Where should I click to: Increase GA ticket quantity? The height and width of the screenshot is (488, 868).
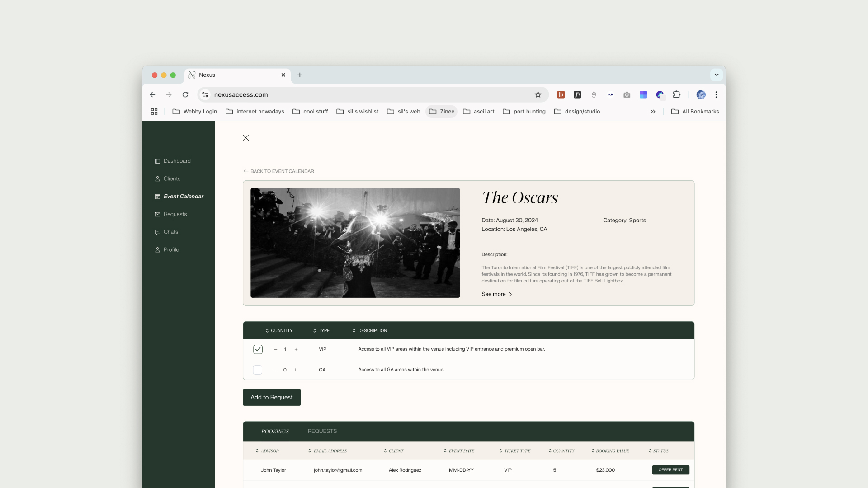pyautogui.click(x=296, y=370)
